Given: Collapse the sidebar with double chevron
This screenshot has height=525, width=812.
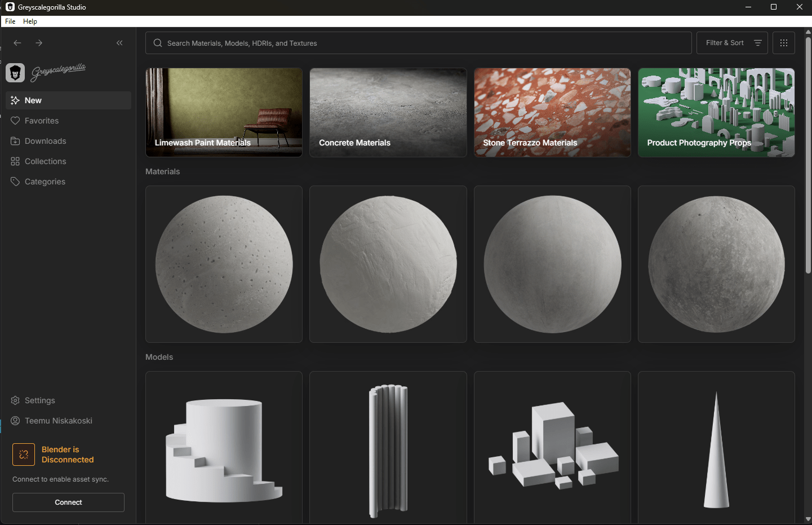Looking at the screenshot, I should 119,43.
